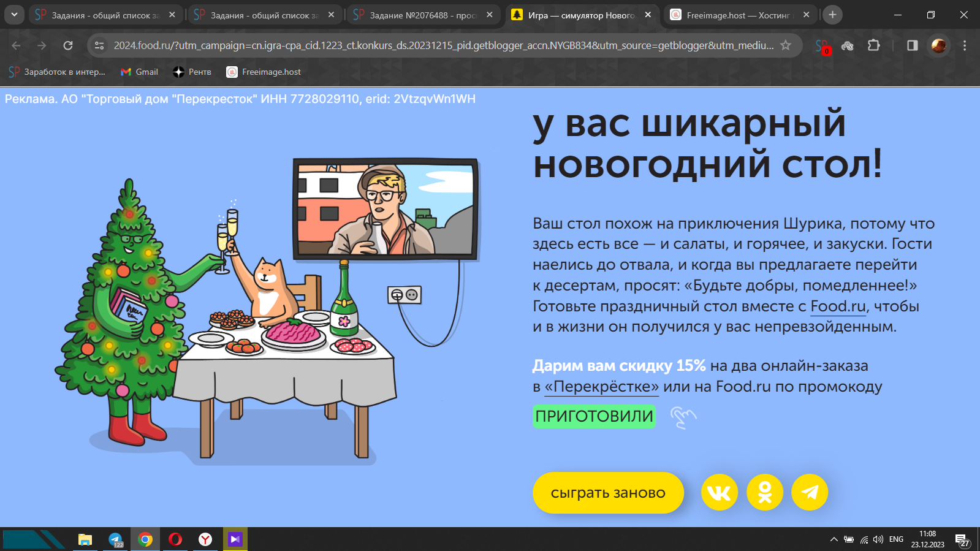This screenshot has height=551, width=980.
Task: Open the gamepad-cloud extension icon
Action: 848,45
